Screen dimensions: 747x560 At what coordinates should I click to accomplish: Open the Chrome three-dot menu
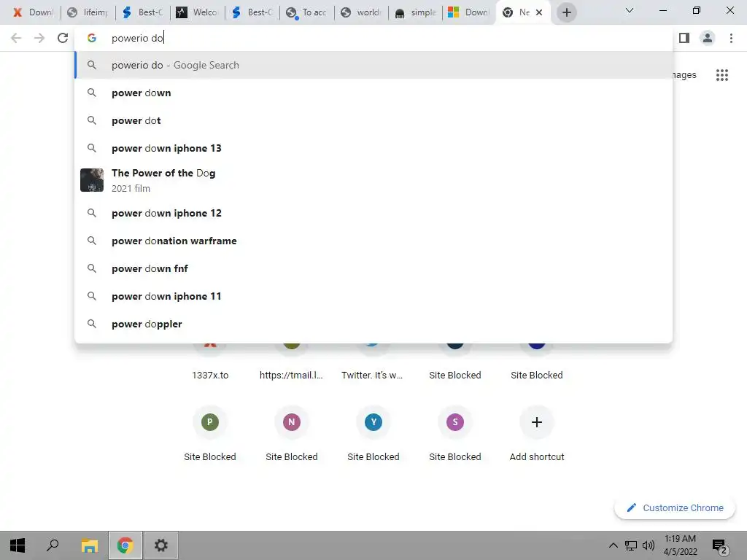coord(731,38)
